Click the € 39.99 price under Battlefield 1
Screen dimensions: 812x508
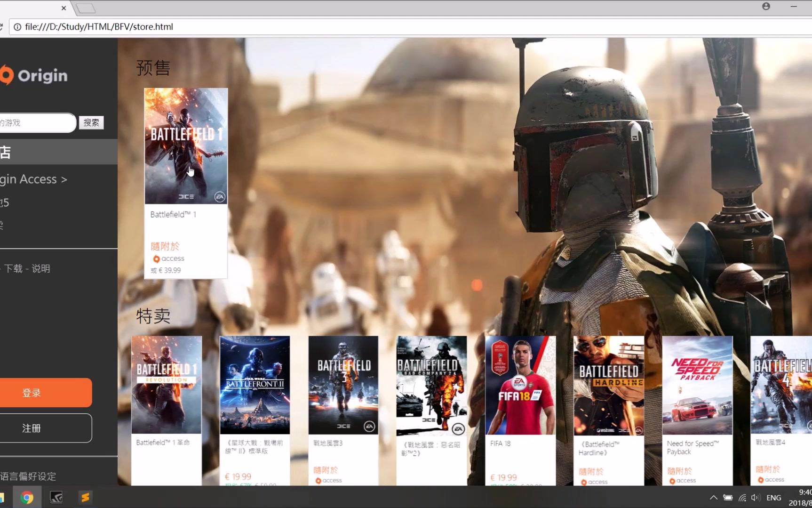169,270
